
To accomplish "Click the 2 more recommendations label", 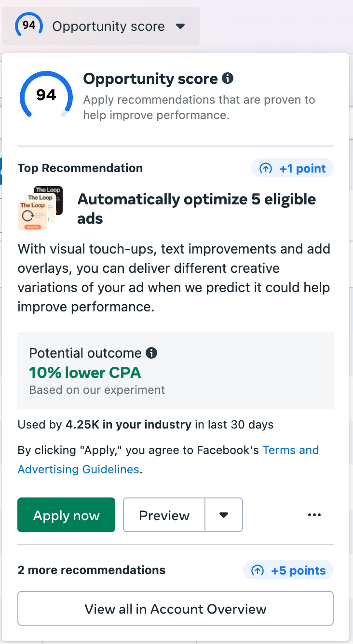I will [92, 570].
